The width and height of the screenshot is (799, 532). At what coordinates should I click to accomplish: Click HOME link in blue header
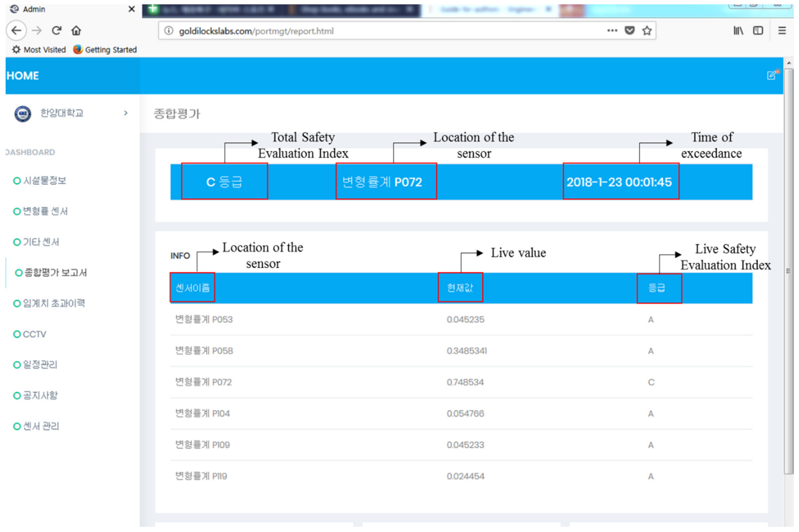coord(23,76)
